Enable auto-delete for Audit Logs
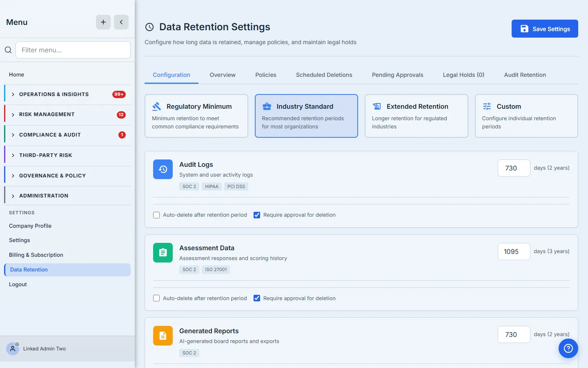The width and height of the screenshot is (588, 368). (x=156, y=215)
